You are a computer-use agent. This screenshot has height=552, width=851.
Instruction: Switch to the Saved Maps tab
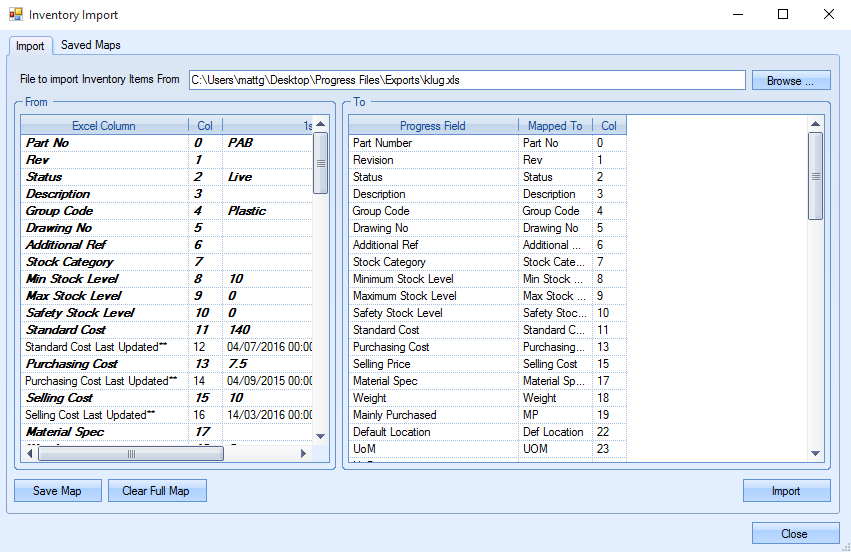tap(90, 45)
